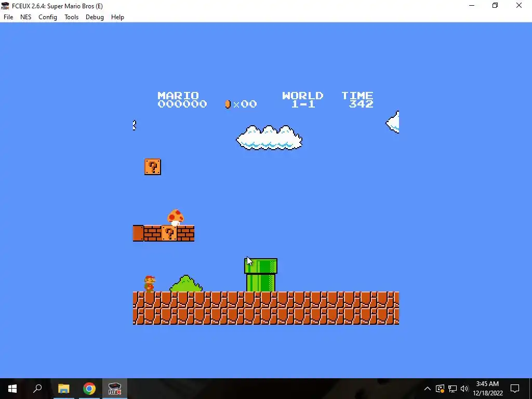
Task: Open the taskbar clock showing 3:45 AM
Action: coord(487,389)
